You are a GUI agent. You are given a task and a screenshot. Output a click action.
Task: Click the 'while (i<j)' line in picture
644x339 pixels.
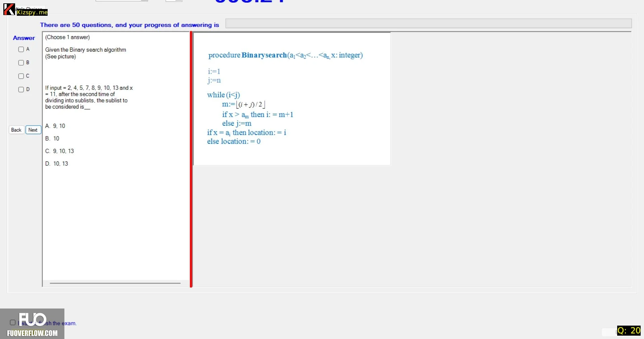point(224,95)
